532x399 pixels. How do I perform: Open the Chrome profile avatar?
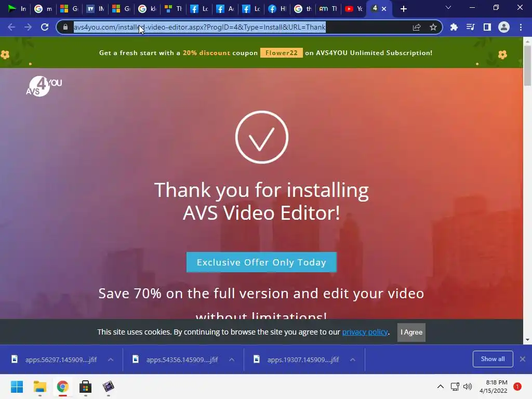point(504,27)
